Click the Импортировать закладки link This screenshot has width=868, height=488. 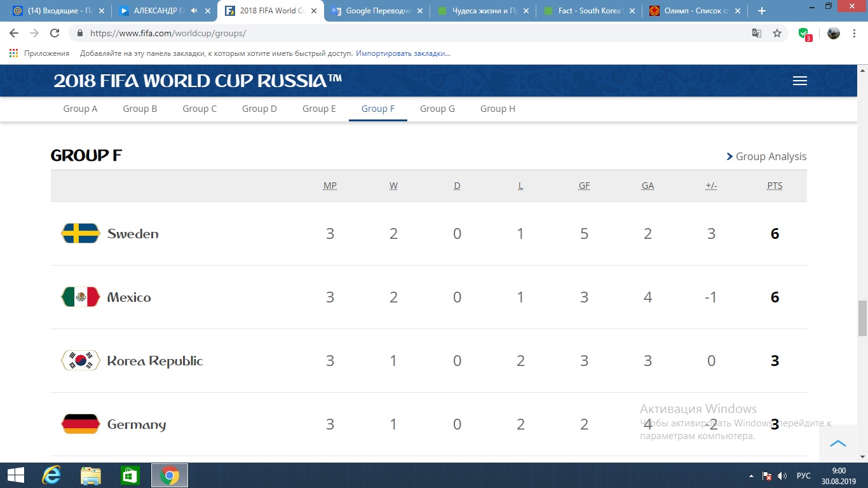[x=403, y=53]
